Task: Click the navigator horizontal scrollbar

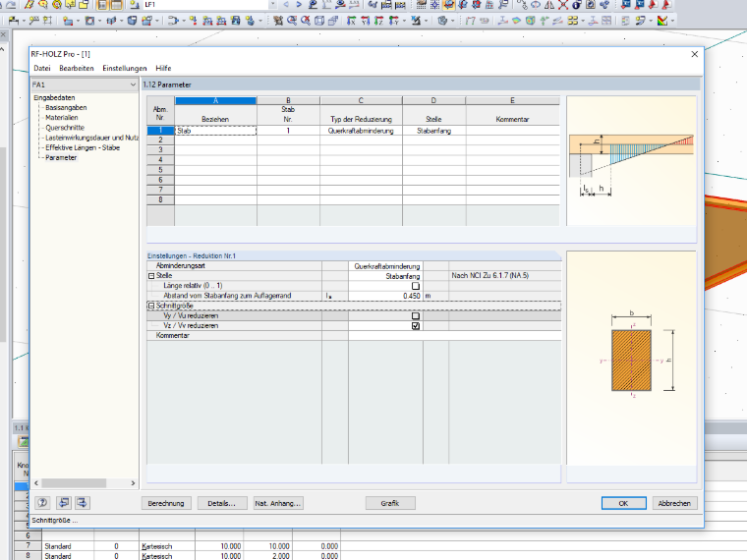Action: pyautogui.click(x=85, y=482)
